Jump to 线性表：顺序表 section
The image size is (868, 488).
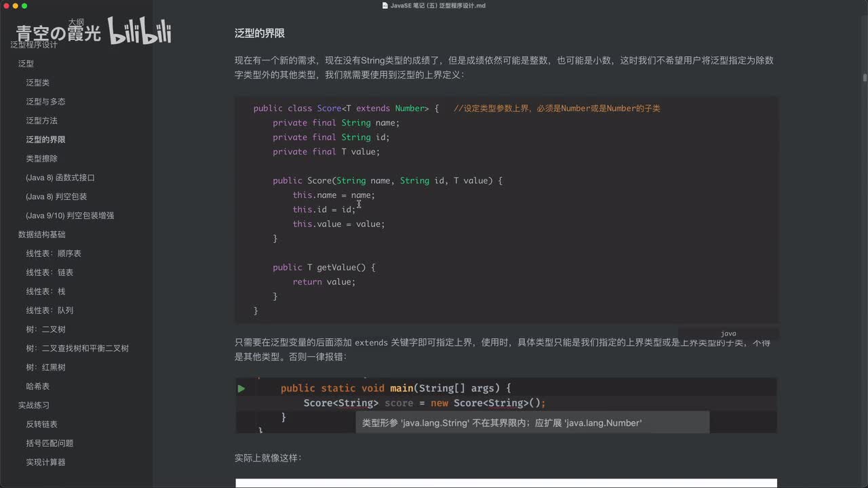coord(54,253)
